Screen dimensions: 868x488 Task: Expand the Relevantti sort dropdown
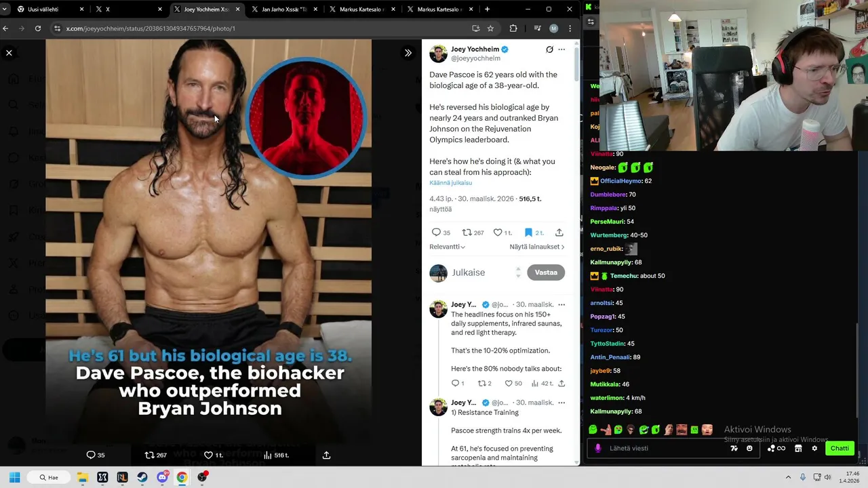447,247
